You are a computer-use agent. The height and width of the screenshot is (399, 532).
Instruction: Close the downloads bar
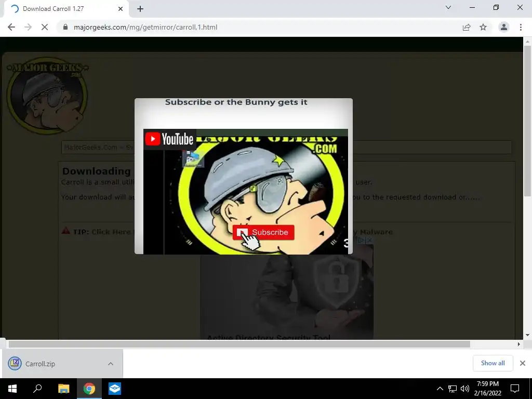click(x=523, y=363)
